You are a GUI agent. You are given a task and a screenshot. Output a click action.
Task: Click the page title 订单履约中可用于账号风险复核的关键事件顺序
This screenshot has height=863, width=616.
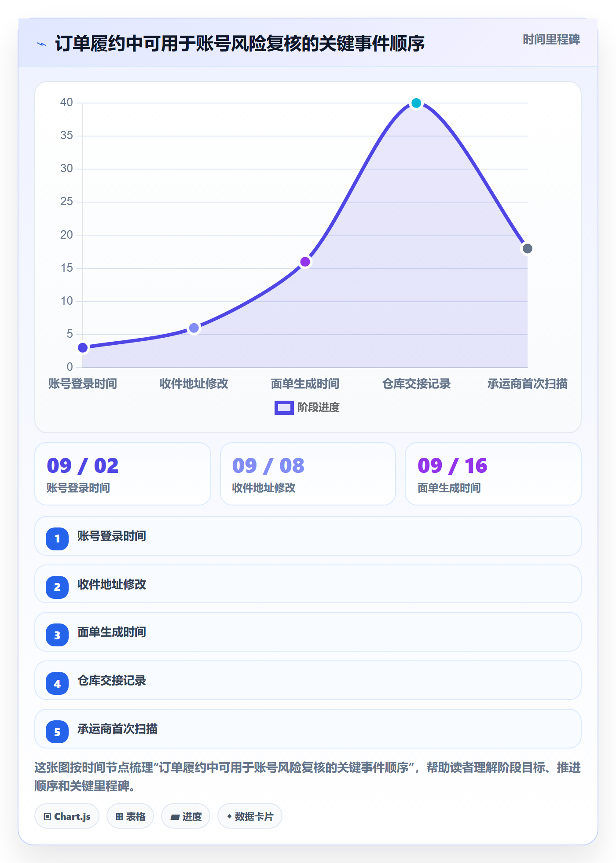(x=240, y=44)
